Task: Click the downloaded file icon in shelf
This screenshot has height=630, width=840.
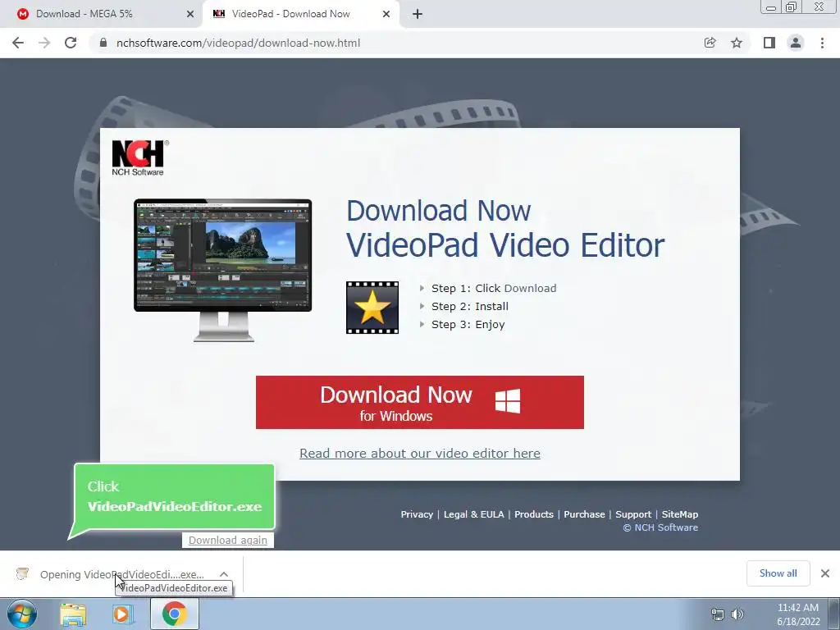Action: [x=22, y=573]
